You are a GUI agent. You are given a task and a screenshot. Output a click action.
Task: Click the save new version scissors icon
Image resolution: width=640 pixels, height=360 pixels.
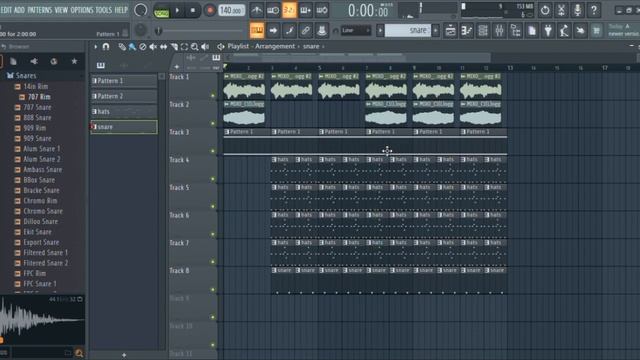point(561,10)
